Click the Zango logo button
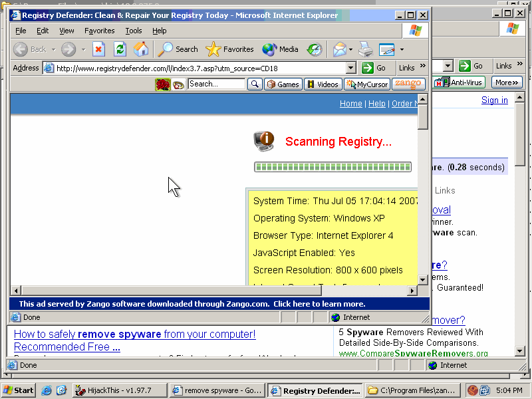This screenshot has height=399, width=532. point(408,84)
